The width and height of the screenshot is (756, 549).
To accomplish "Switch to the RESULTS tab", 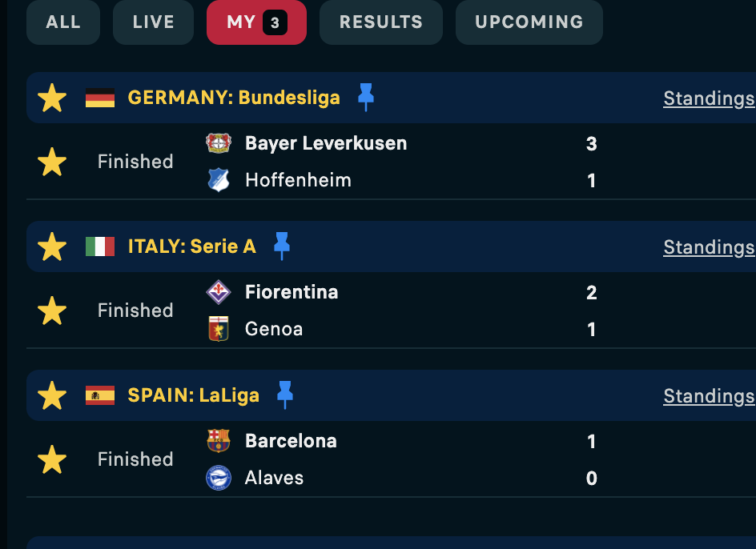I will pos(381,22).
